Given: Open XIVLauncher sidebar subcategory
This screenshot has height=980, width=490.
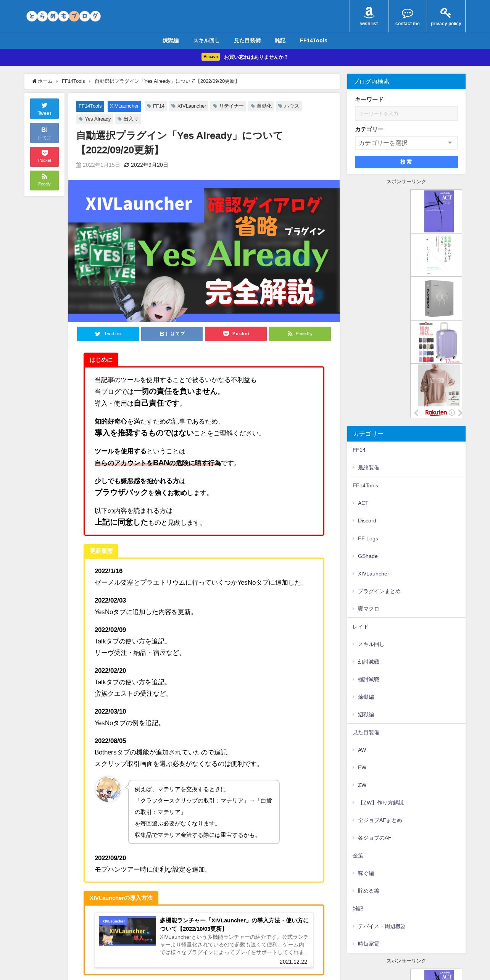Looking at the screenshot, I should 374,574.
